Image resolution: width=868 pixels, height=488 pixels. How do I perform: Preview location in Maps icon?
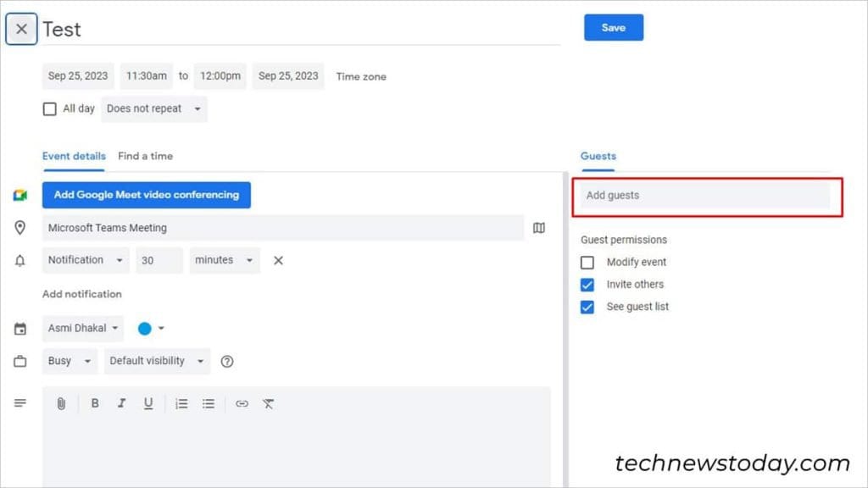click(538, 228)
